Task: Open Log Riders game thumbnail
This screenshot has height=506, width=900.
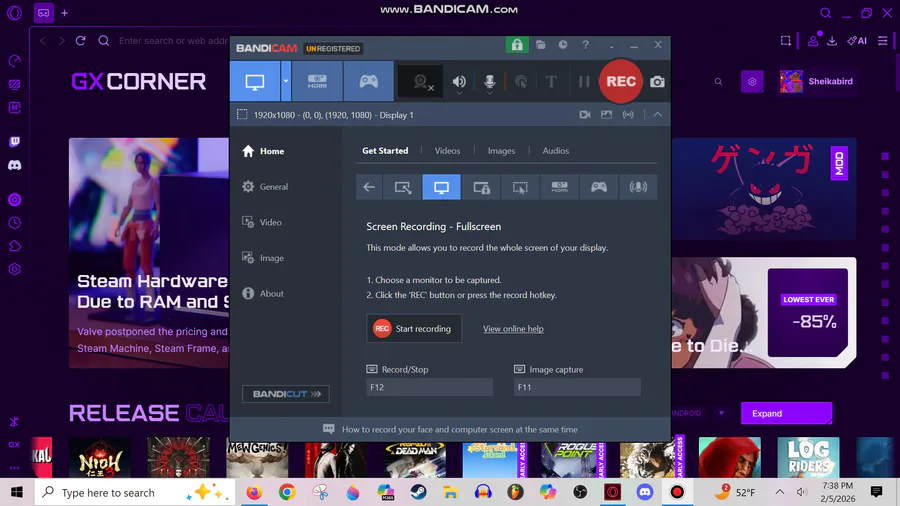Action: click(x=808, y=458)
